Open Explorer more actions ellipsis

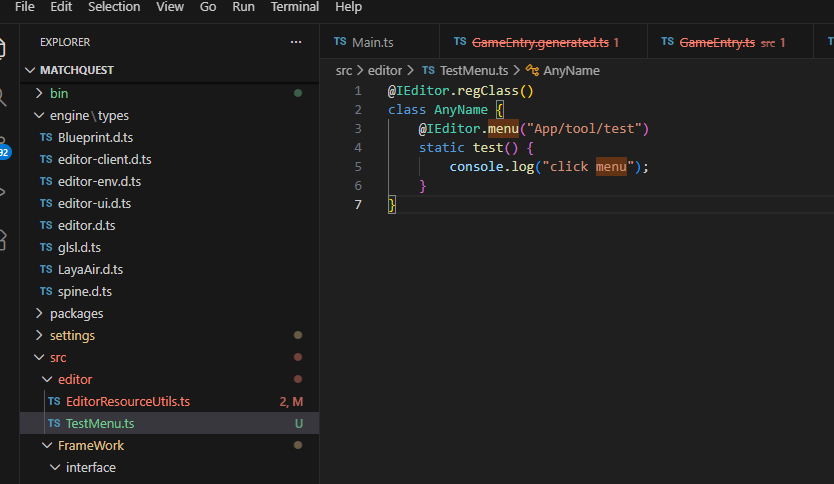click(295, 42)
